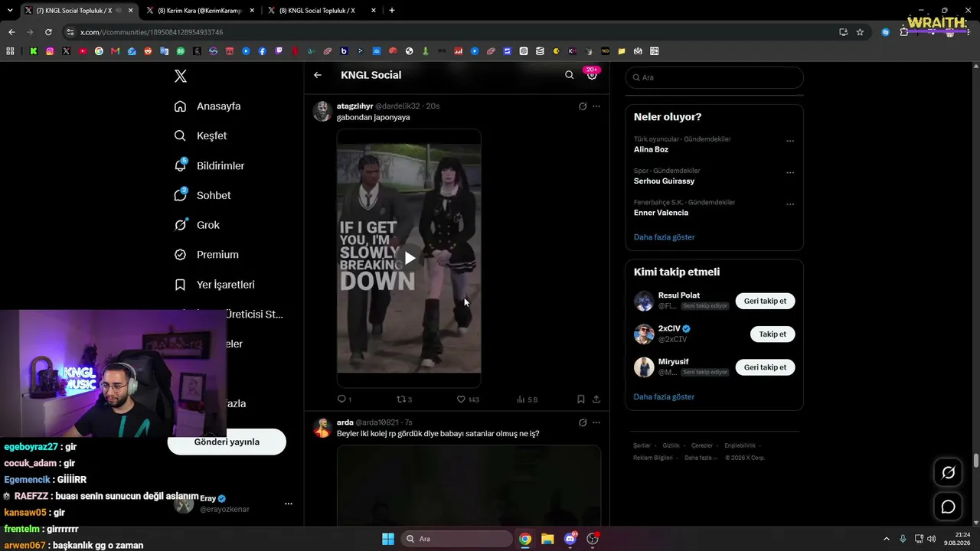The width and height of the screenshot is (980, 551).
Task: Open options for Enner Valencia trend
Action: (x=790, y=204)
